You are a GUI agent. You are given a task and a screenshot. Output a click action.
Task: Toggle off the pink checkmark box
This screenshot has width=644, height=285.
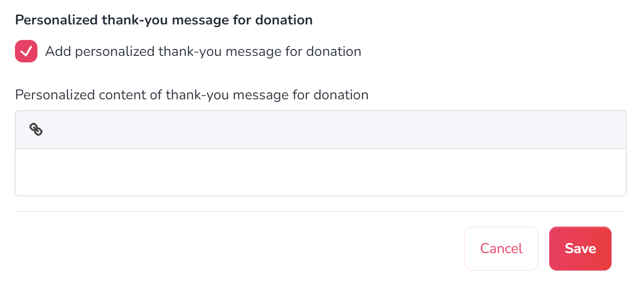tap(26, 51)
